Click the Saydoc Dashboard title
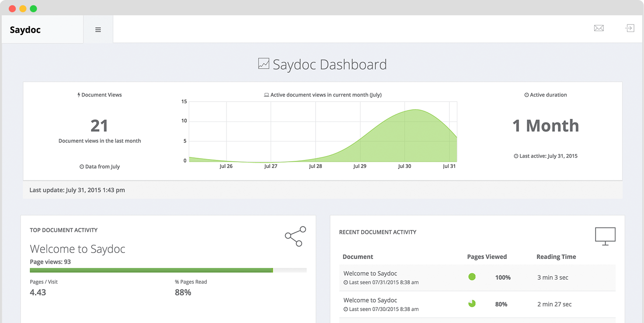The width and height of the screenshot is (644, 323). click(x=330, y=64)
